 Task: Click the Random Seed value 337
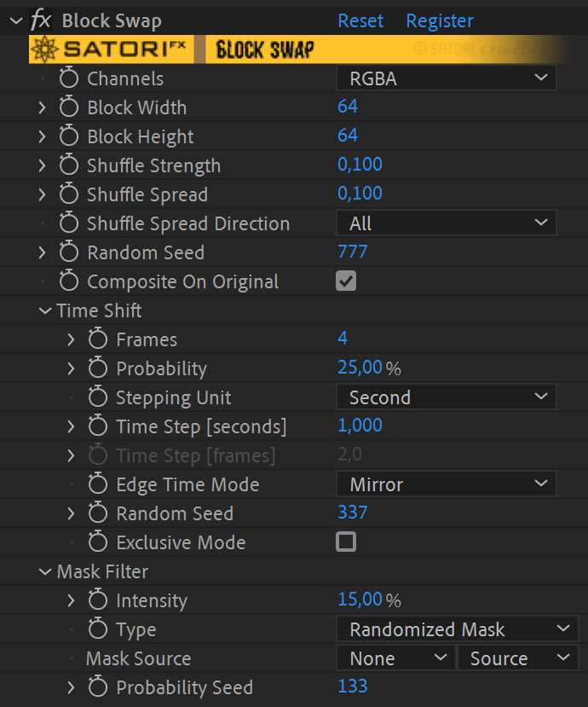[x=353, y=513]
